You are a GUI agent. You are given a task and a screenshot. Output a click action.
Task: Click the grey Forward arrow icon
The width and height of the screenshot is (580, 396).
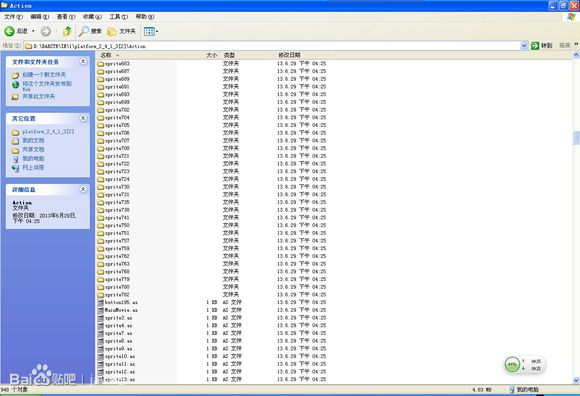(x=45, y=31)
